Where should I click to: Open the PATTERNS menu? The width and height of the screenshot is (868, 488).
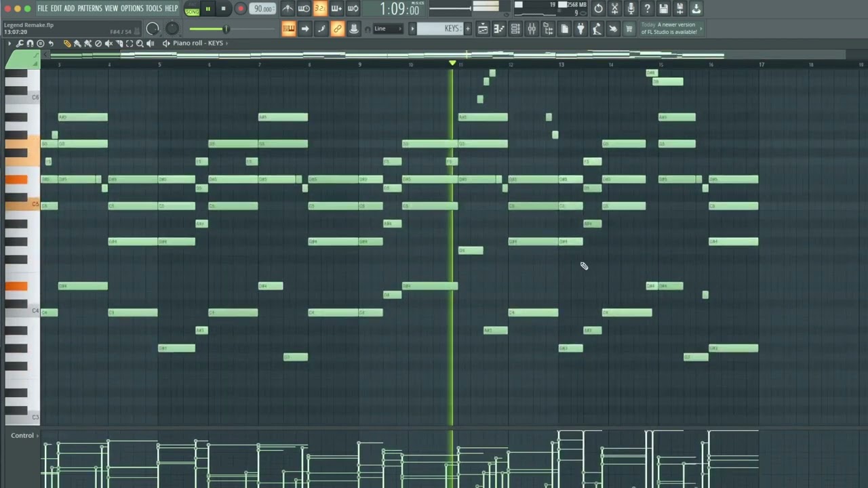(x=90, y=8)
